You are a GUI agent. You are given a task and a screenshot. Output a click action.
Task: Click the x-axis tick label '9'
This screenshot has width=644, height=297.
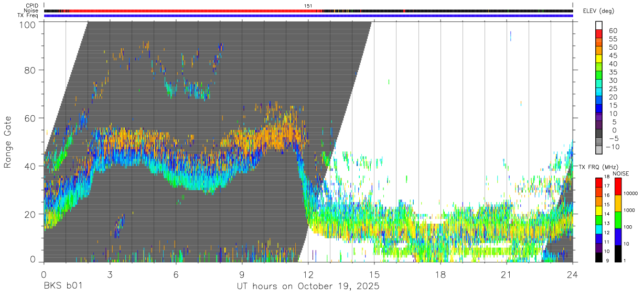tap(242, 274)
